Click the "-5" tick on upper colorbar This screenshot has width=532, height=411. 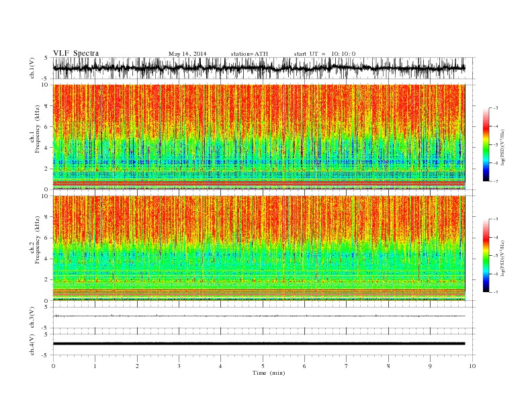(496, 145)
